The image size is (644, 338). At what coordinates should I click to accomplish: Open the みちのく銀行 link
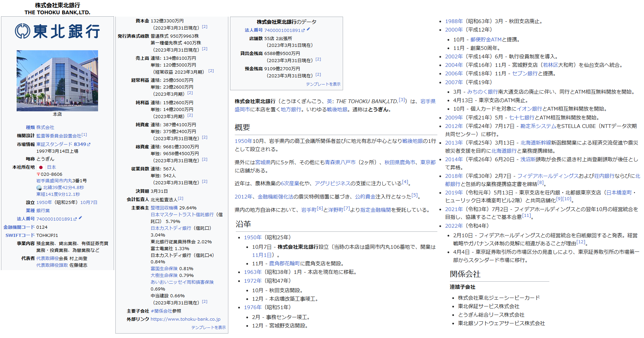pos(482,92)
